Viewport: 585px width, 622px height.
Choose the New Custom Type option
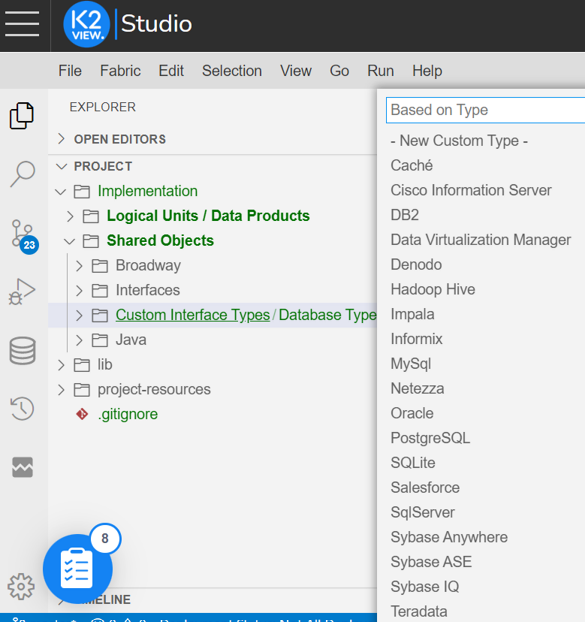[459, 141]
